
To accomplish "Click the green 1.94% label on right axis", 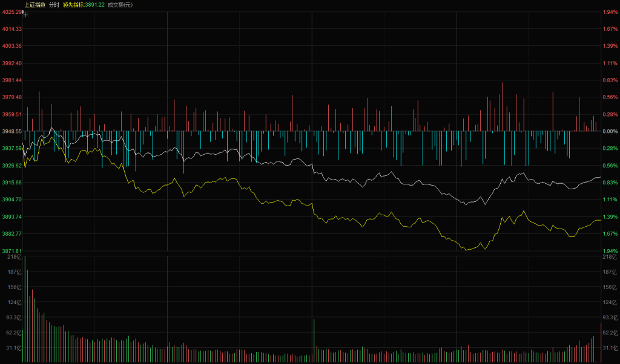I will (x=610, y=251).
